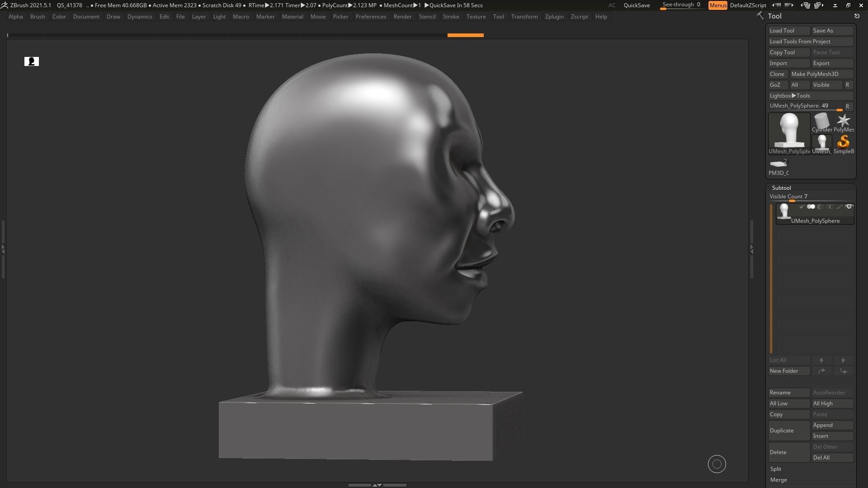Toggle the List All button
Screen dimensions: 868x488
(789, 360)
